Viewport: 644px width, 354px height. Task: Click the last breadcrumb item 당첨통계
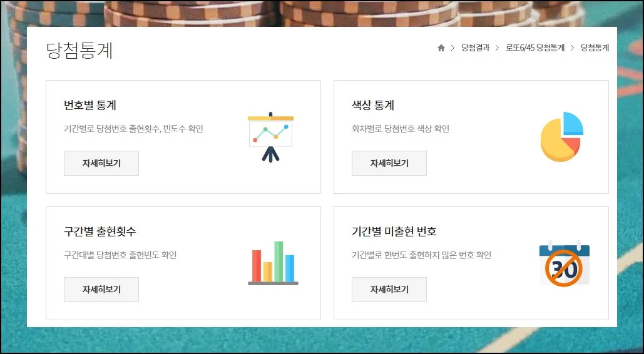pyautogui.click(x=595, y=48)
